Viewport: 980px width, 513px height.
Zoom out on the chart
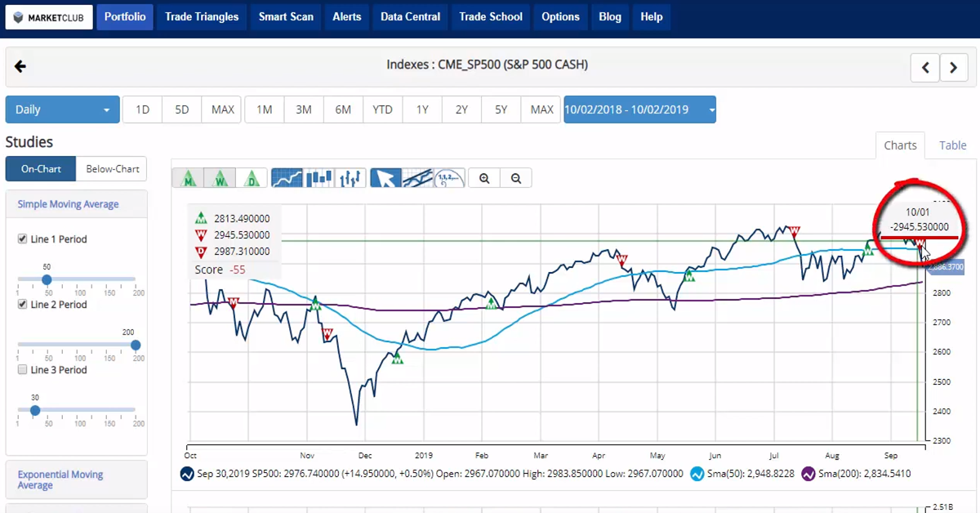(x=515, y=177)
